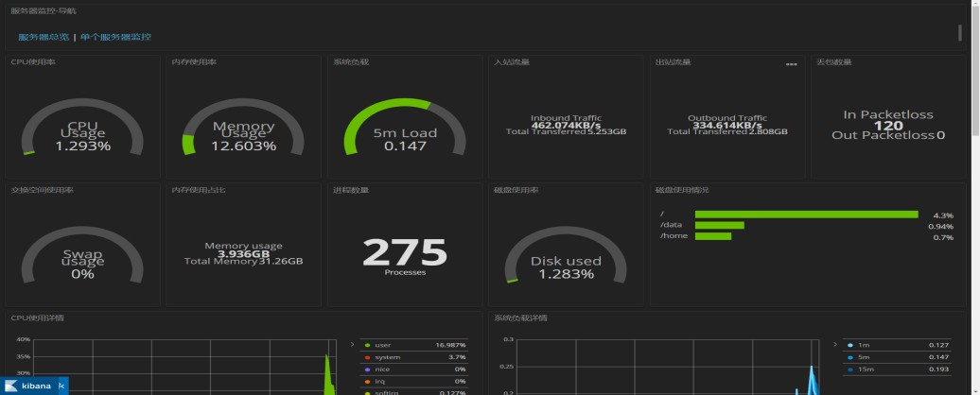Open the 出站流量 panel options ellipsis
Image resolution: width=980 pixels, height=395 pixels.
click(x=791, y=63)
